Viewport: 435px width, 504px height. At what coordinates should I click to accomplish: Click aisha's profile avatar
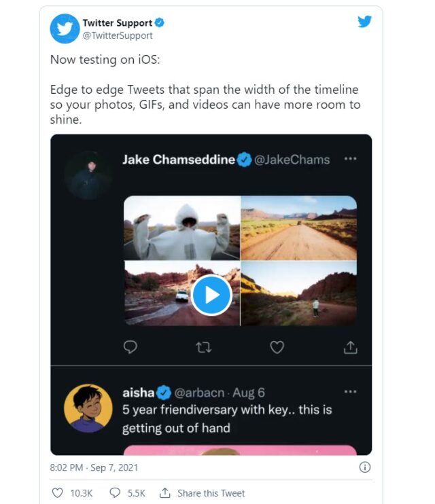(x=88, y=408)
